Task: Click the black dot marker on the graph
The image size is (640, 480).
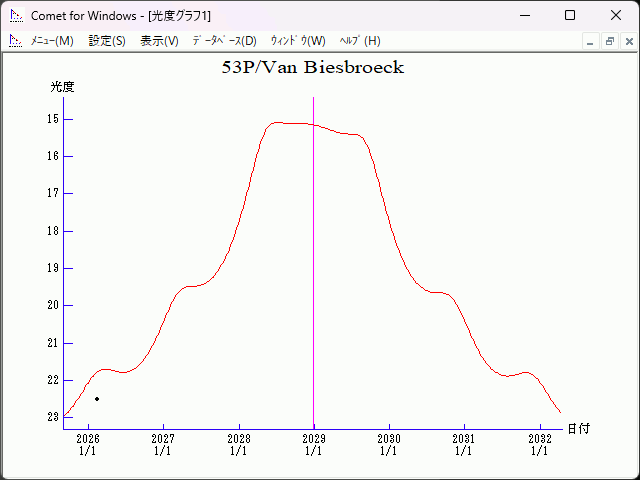Action: click(97, 399)
